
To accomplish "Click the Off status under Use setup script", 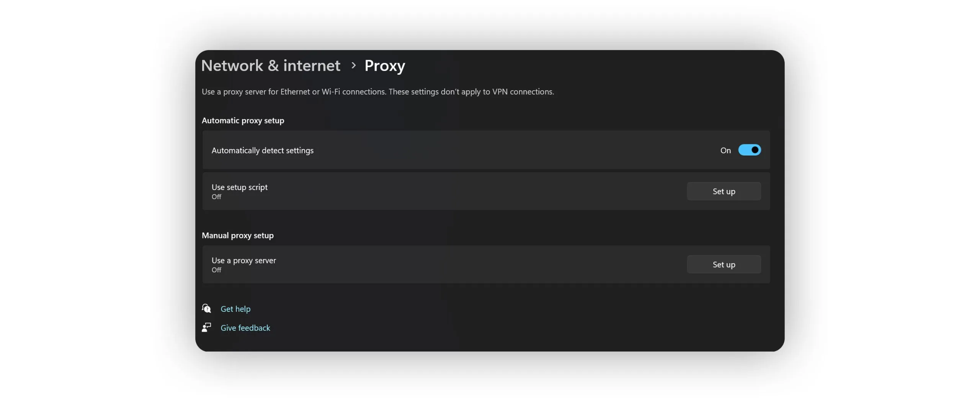I will (216, 197).
